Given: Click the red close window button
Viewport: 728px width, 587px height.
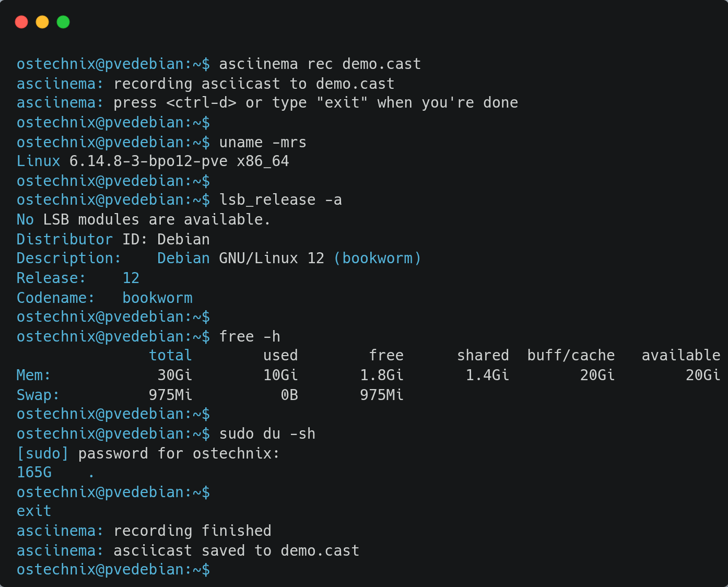Looking at the screenshot, I should tap(21, 22).
